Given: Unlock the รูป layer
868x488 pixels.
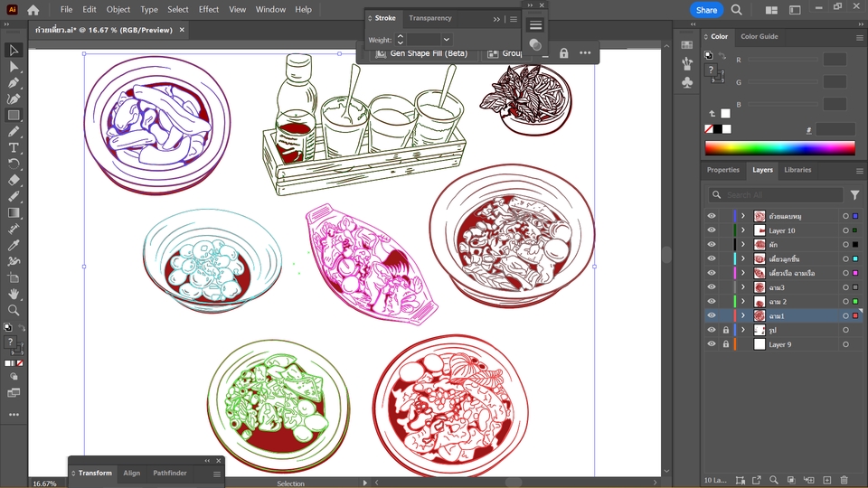Looking at the screenshot, I should tap(726, 330).
